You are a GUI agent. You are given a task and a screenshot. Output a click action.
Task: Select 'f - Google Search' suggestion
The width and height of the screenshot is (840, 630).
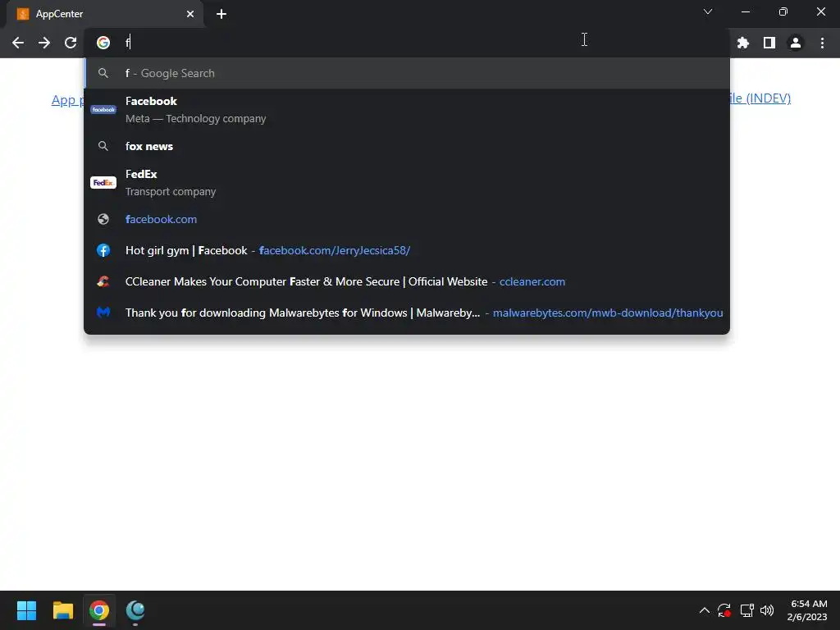(x=407, y=73)
